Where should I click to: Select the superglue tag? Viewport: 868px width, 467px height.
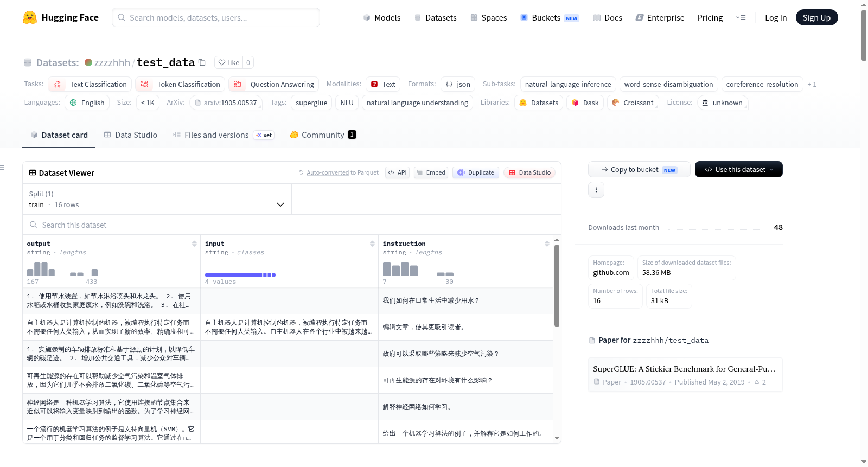311,103
